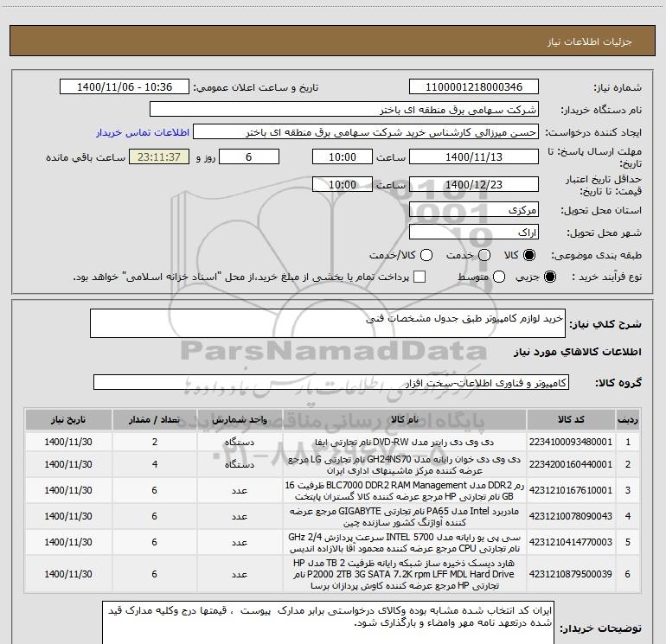Click deadline time field 10:00 beside 1400/11/13
Screen dimensions: 666x644
point(343,157)
